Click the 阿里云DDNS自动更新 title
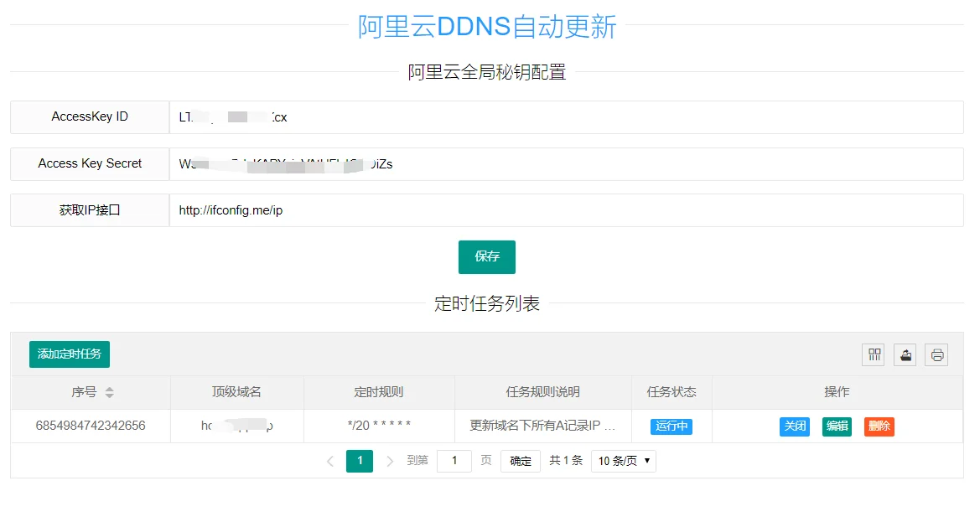980x522 pixels. pyautogui.click(x=487, y=27)
